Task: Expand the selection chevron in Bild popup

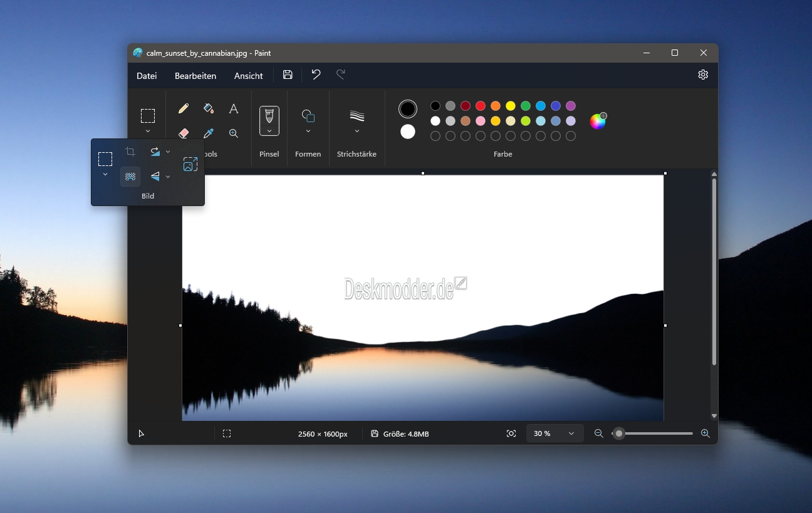Action: pos(105,174)
